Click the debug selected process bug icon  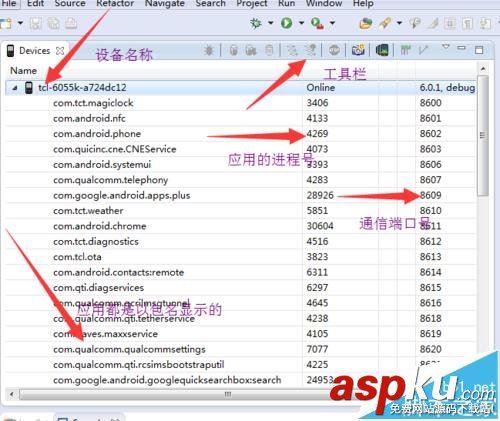click(209, 50)
